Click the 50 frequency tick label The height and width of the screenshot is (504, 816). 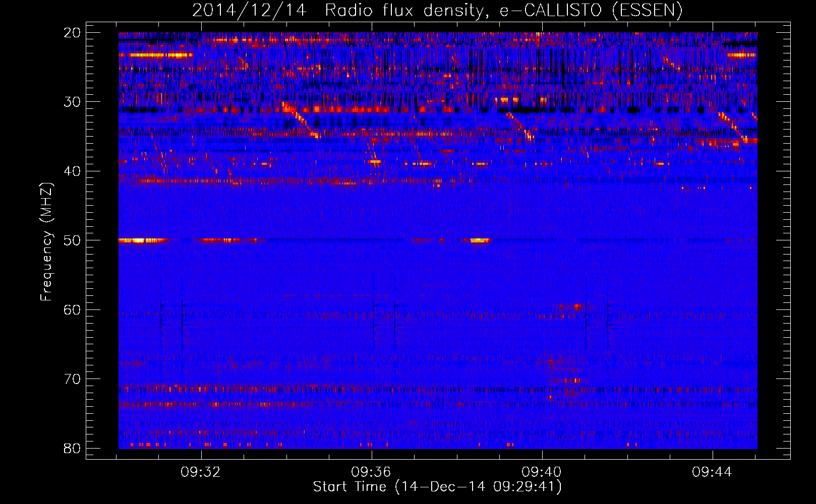72,240
